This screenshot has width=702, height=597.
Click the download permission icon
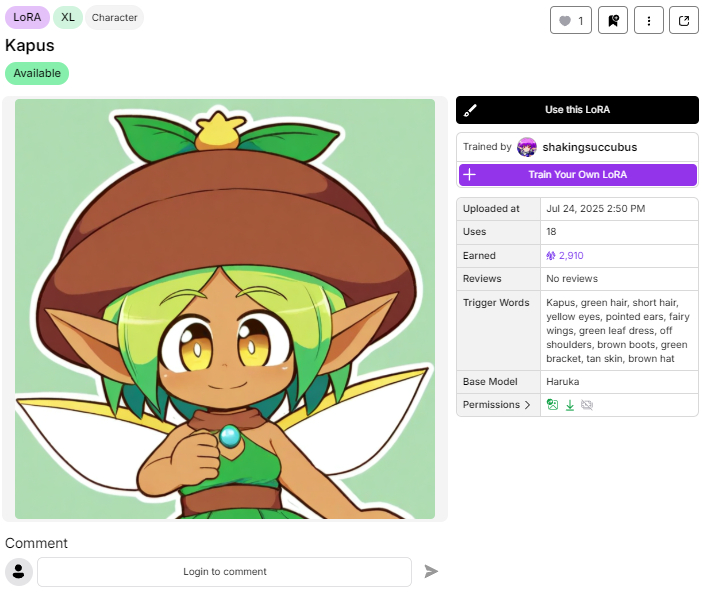[569, 405]
